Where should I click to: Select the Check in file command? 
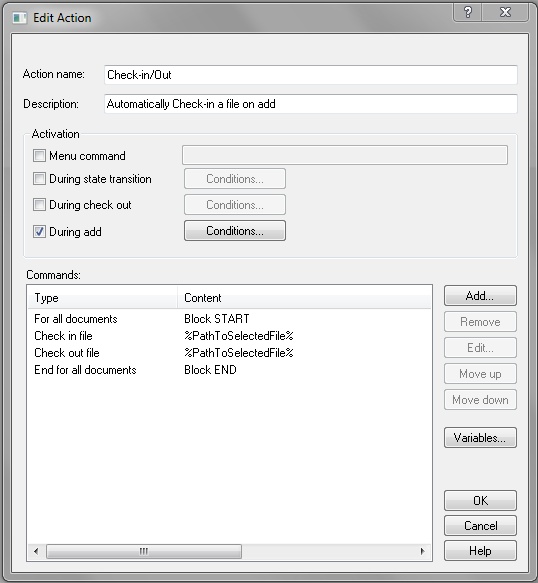tap(229, 336)
